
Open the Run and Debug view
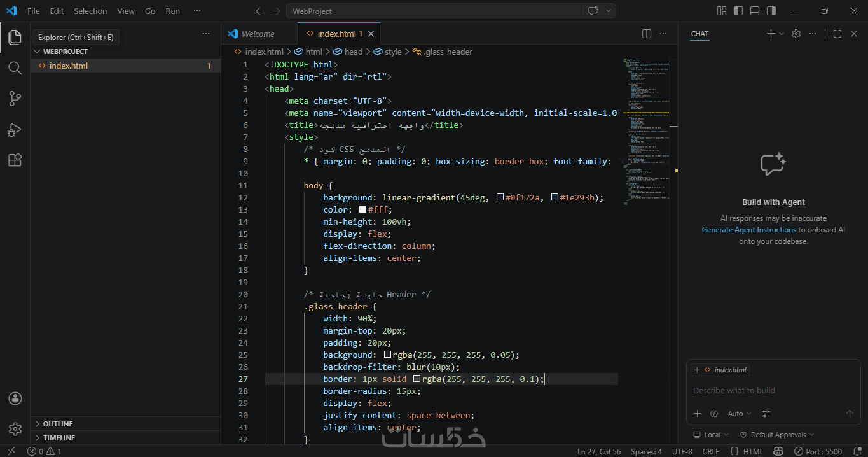(15, 130)
